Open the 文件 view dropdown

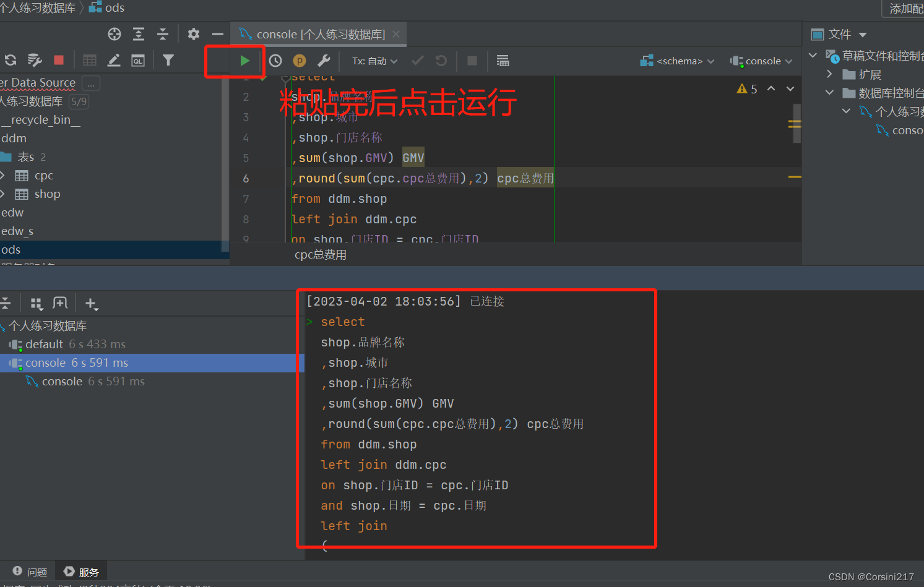point(839,34)
